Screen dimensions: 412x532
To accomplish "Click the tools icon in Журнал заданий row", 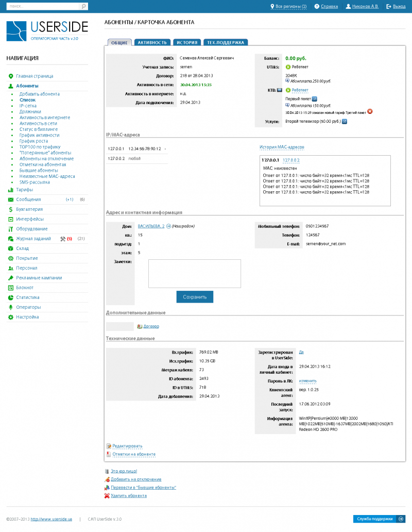I will click(x=63, y=239).
